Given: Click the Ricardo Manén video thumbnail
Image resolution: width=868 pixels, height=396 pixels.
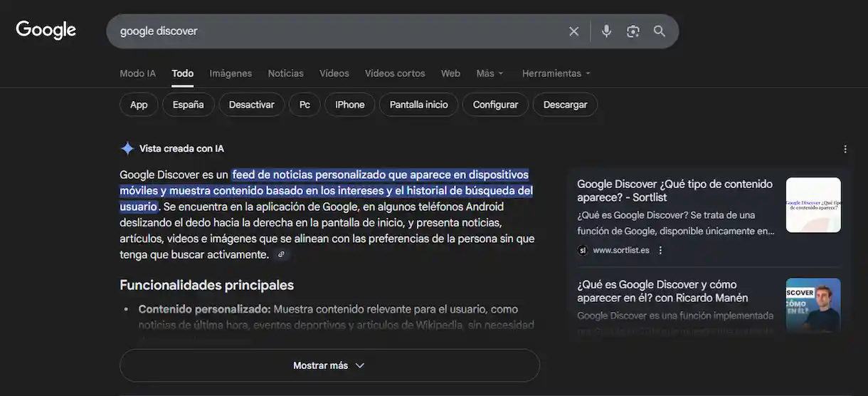Looking at the screenshot, I should [813, 306].
